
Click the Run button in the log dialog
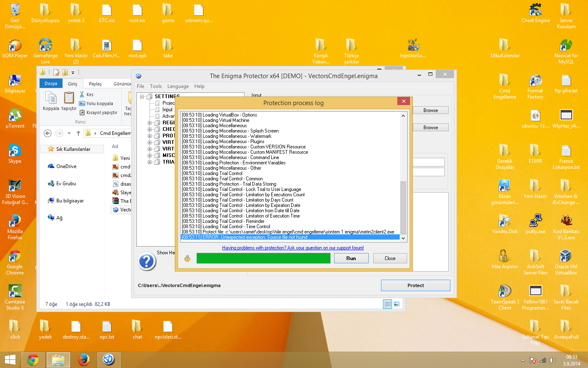(x=351, y=258)
